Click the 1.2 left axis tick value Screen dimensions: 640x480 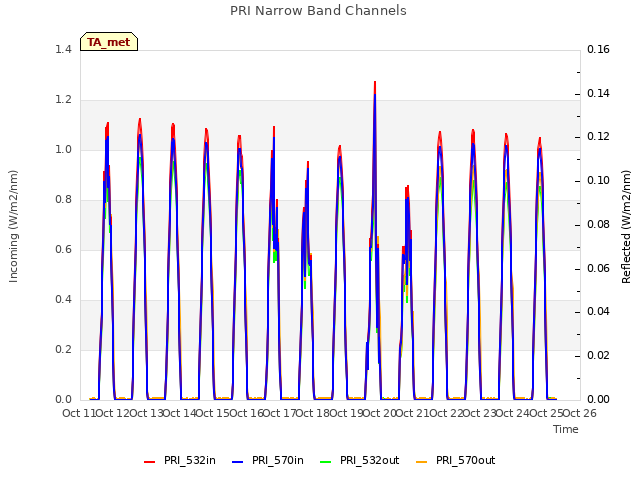click(63, 100)
